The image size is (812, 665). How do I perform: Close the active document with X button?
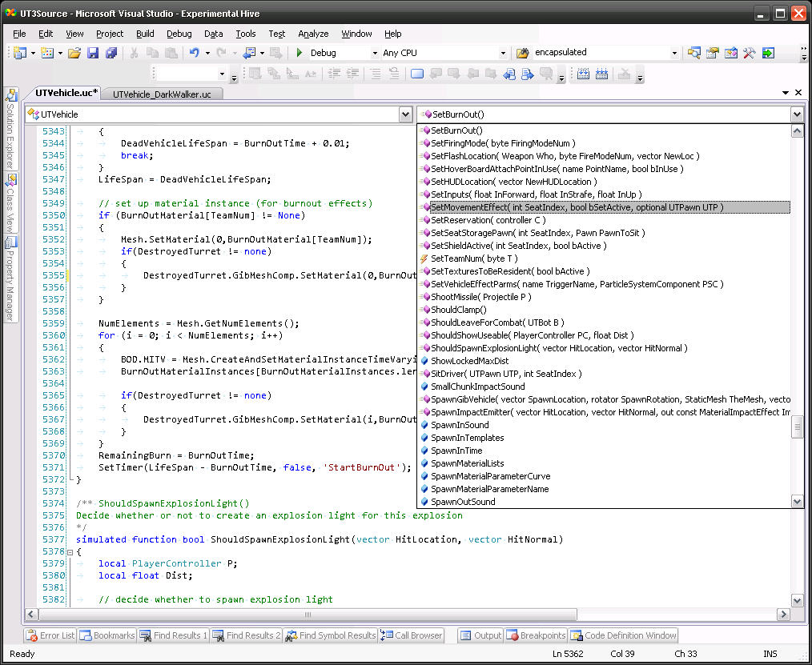click(798, 93)
